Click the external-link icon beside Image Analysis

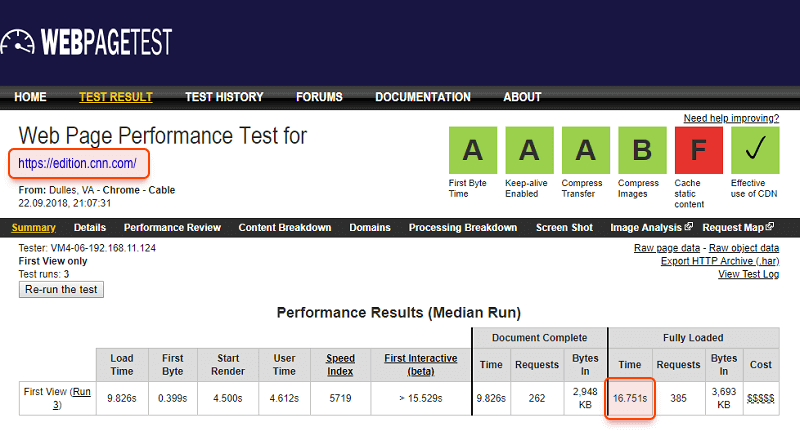(688, 226)
